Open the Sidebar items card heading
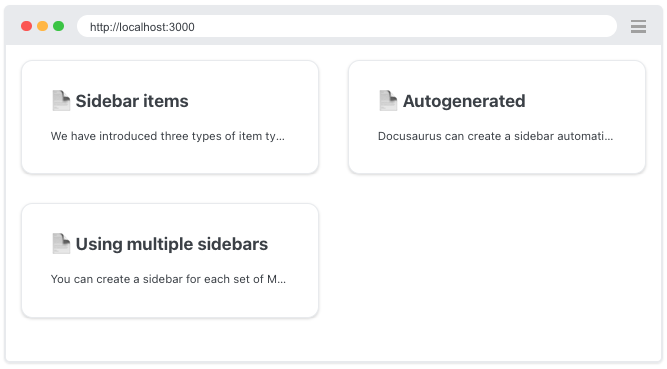 tap(132, 101)
